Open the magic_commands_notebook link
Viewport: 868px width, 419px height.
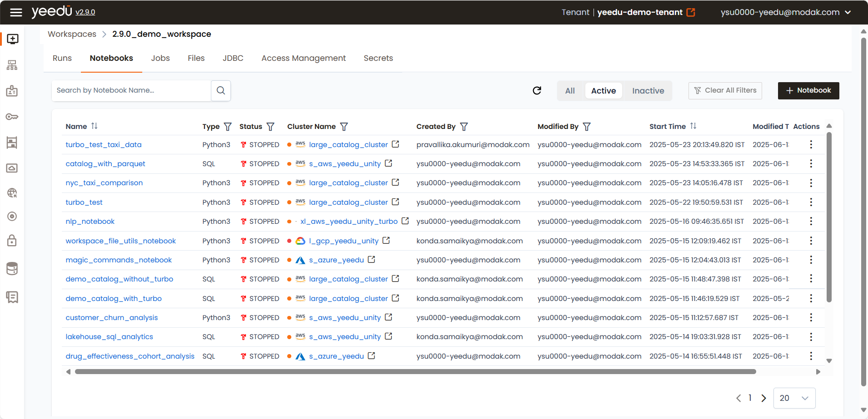click(x=119, y=260)
